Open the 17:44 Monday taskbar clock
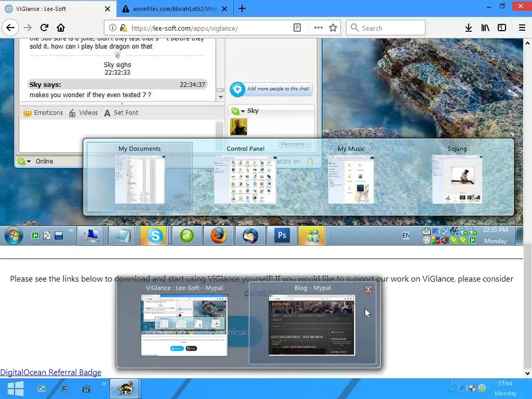 coord(505,389)
